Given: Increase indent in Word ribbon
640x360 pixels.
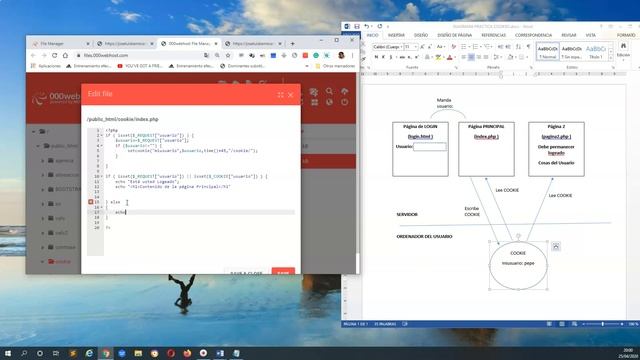Looking at the screenshot, I should 508,47.
